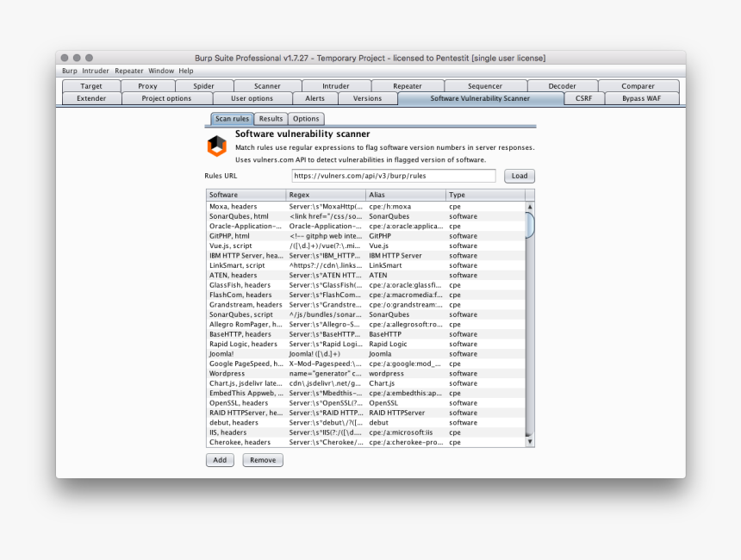The height and width of the screenshot is (560, 741).
Task: Open the Results sub-tab
Action: [271, 118]
